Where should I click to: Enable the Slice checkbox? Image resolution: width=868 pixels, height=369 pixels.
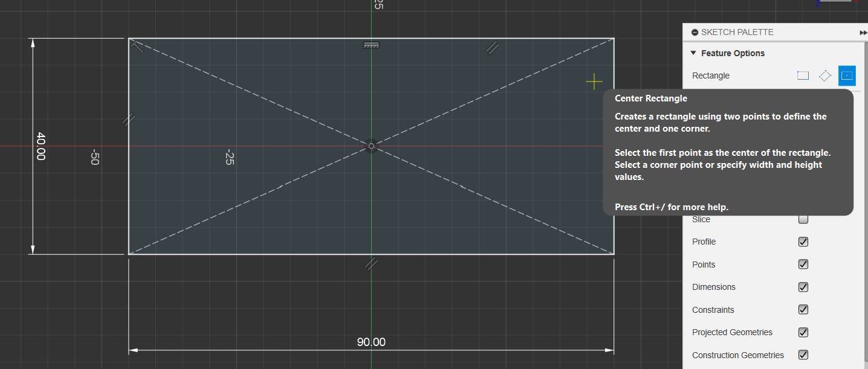coord(803,219)
